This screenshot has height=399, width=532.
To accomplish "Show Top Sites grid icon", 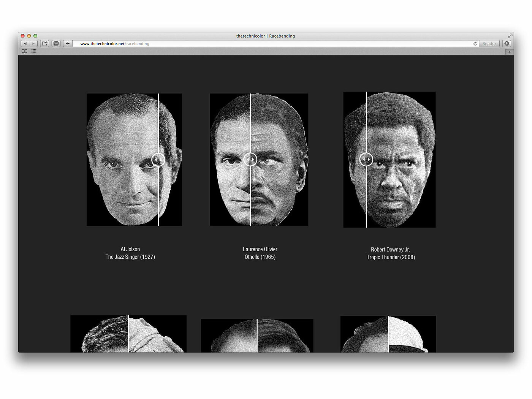I will click(x=34, y=51).
